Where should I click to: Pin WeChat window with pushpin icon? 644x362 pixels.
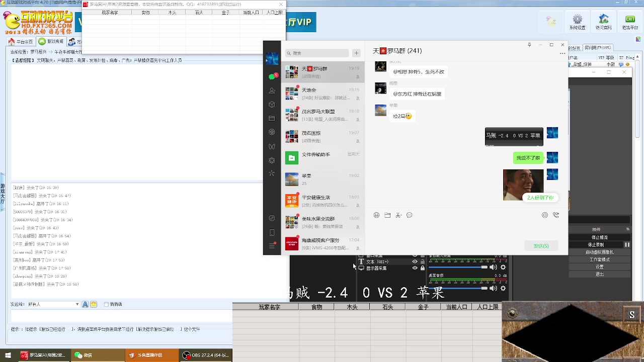pyautogui.click(x=529, y=45)
